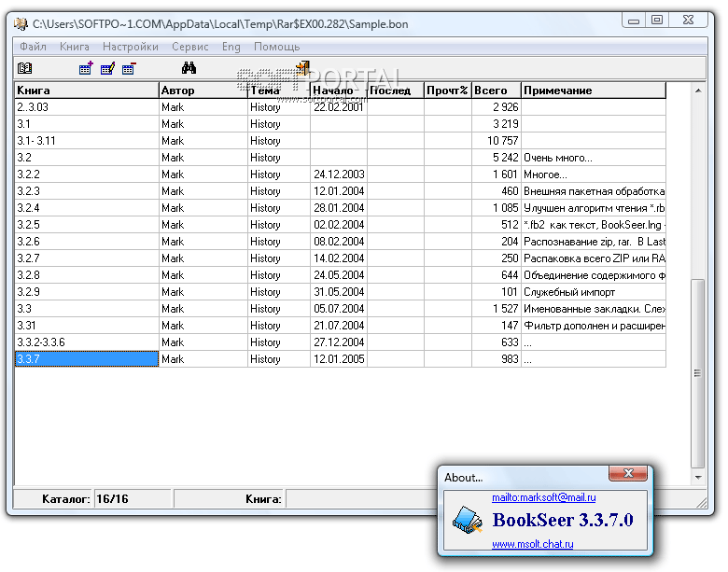Click the exit door toolbar icon
This screenshot has width=728, height=572.
coord(303,68)
